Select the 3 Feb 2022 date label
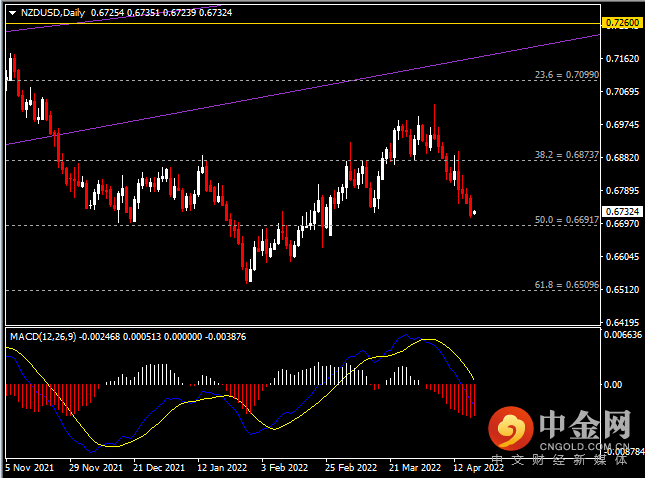Image resolution: width=645 pixels, height=478 pixels. click(284, 468)
